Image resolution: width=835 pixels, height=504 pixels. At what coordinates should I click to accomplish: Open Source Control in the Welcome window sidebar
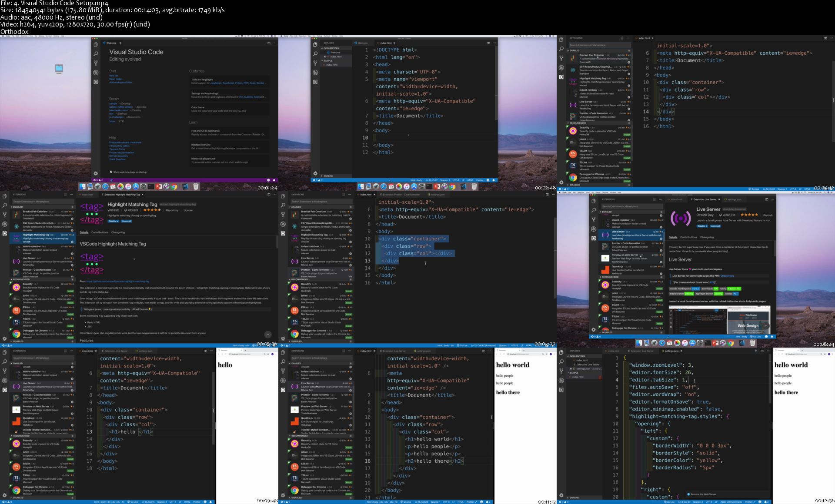tap(96, 63)
